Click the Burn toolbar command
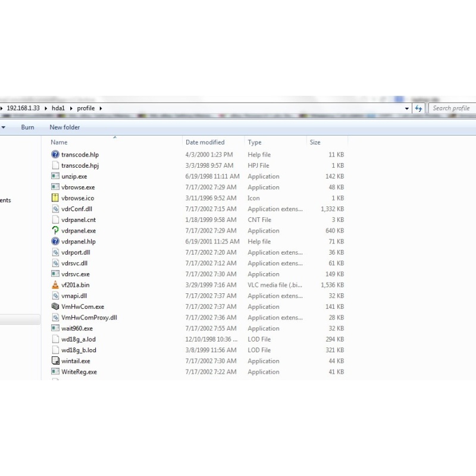The image size is (476, 476). pyautogui.click(x=27, y=127)
